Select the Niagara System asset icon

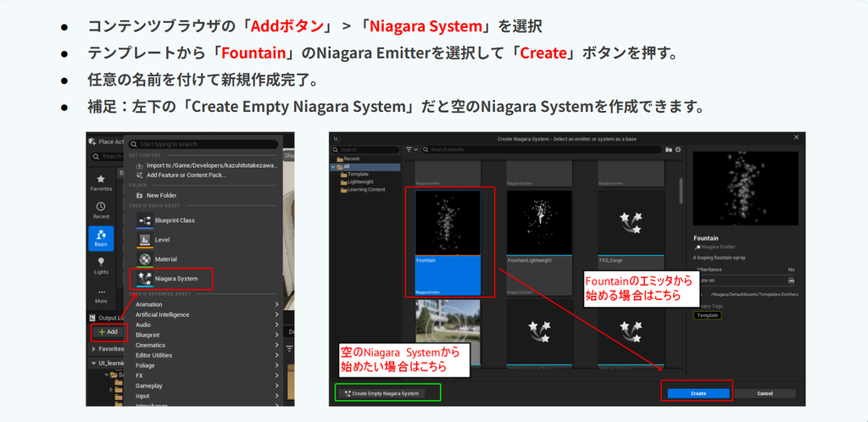pos(144,278)
